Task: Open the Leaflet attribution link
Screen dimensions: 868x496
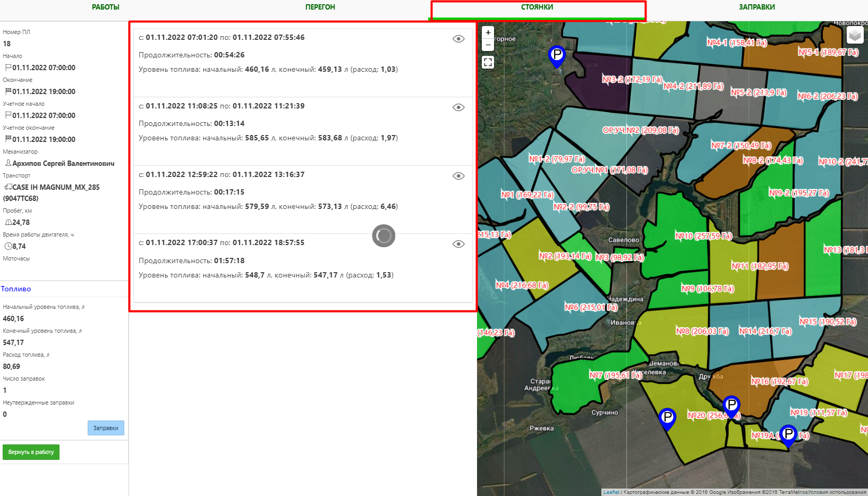Action: [x=611, y=492]
